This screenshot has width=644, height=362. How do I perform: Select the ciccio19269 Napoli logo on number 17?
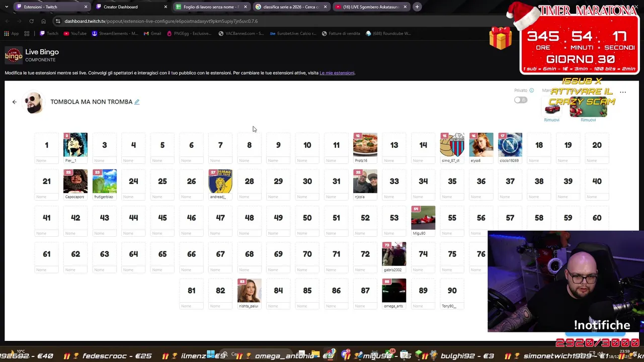point(510,145)
